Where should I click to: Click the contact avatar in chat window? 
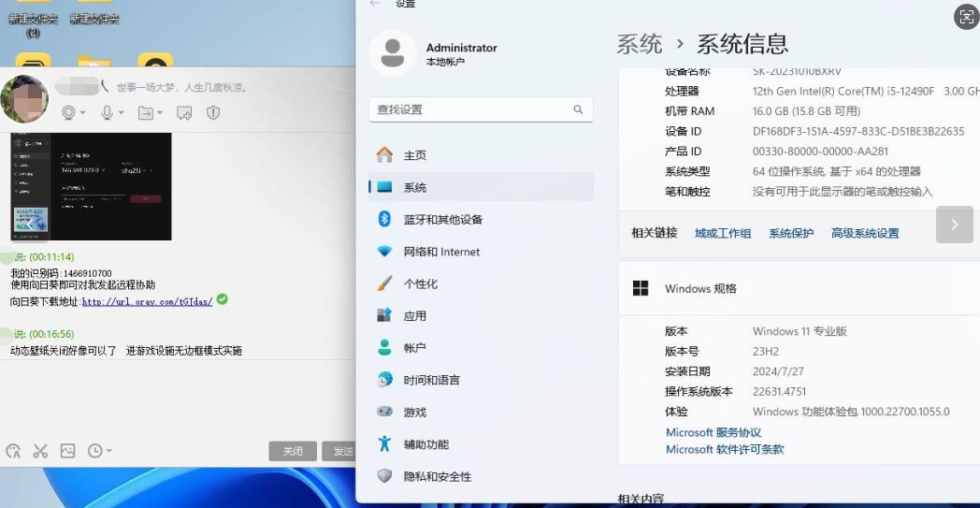[23, 99]
